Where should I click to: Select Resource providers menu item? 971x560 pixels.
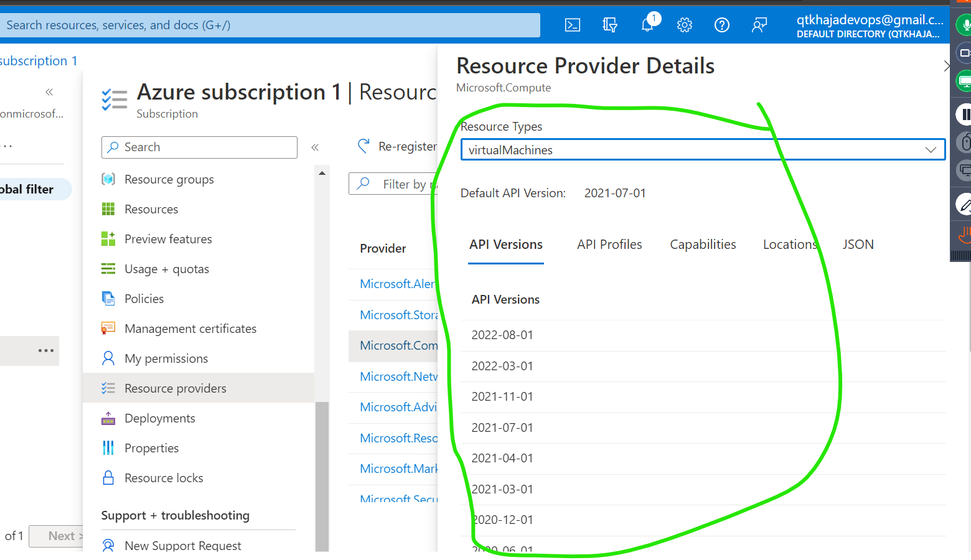coord(199,388)
